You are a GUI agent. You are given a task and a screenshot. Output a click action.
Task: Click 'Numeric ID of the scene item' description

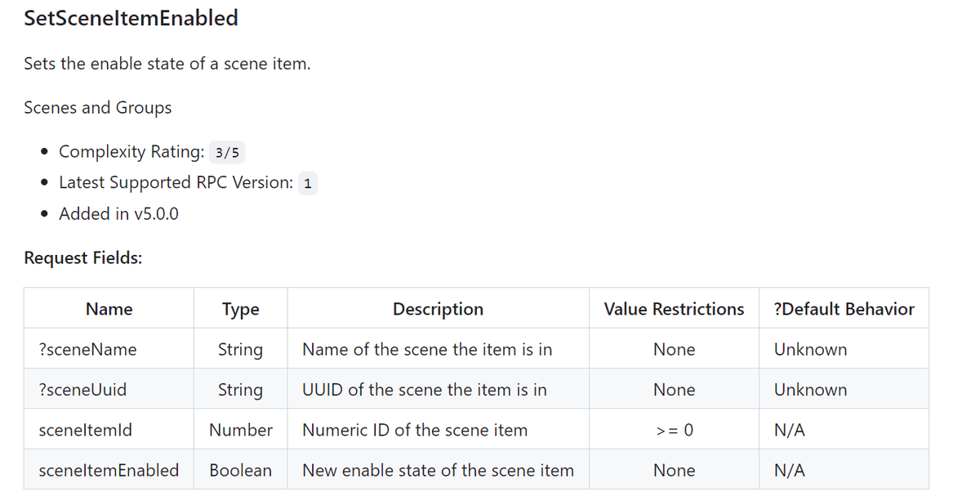coord(415,430)
